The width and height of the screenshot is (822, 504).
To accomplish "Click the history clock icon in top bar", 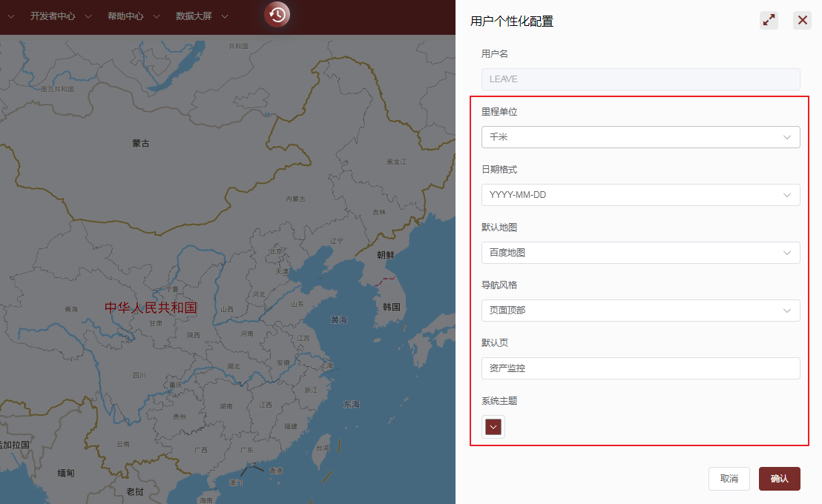I will [277, 15].
